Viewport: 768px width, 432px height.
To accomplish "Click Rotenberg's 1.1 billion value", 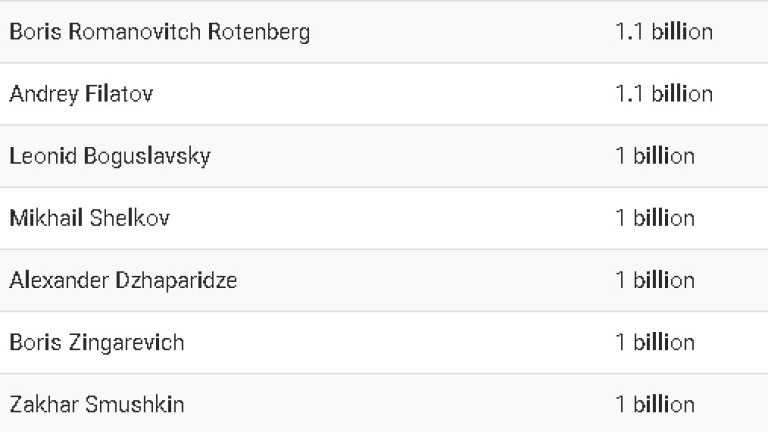I will (x=664, y=32).
